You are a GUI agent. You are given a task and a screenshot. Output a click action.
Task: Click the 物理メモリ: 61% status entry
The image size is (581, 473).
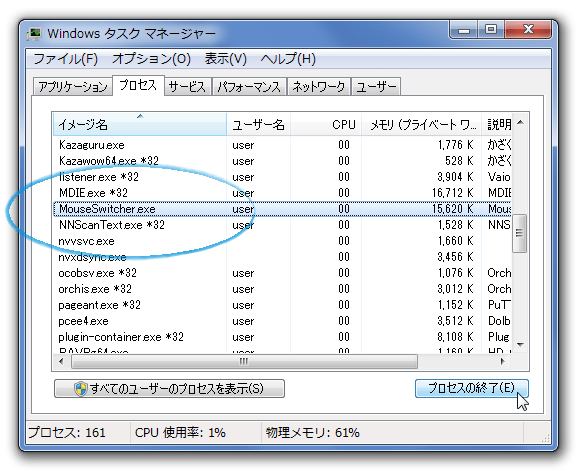(x=312, y=433)
